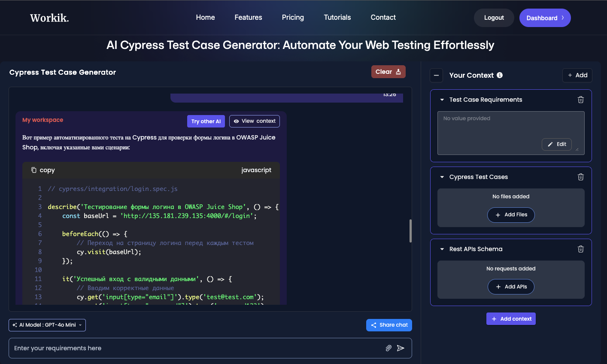Open the AI Model GPT-4o Mini dropdown

(47, 325)
